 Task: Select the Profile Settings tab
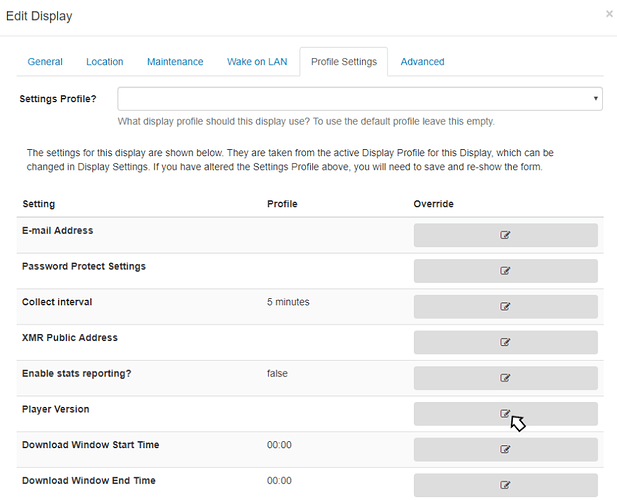pos(343,62)
